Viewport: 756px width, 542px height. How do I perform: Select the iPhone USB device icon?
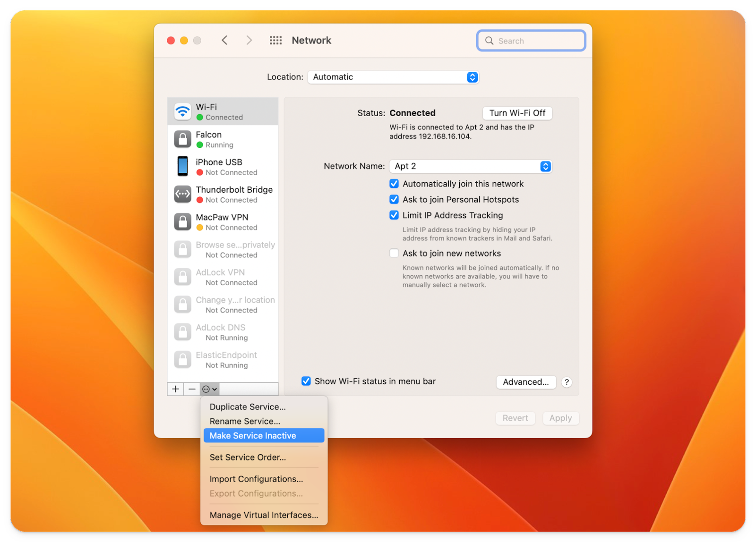pos(182,166)
